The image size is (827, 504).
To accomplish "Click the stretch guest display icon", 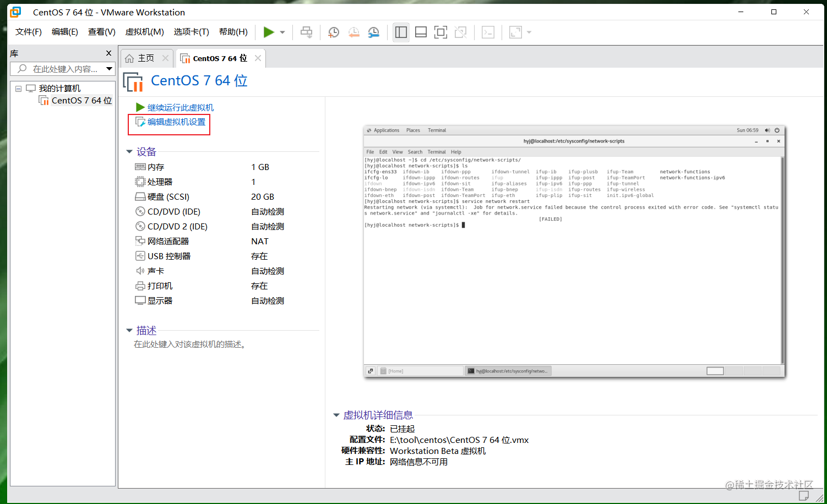I will (x=515, y=32).
